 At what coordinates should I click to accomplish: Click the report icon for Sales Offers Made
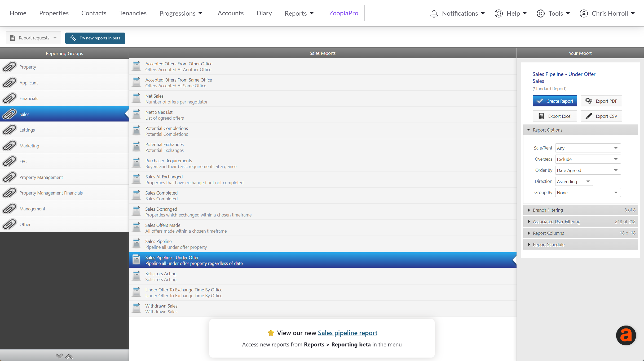[136, 228]
